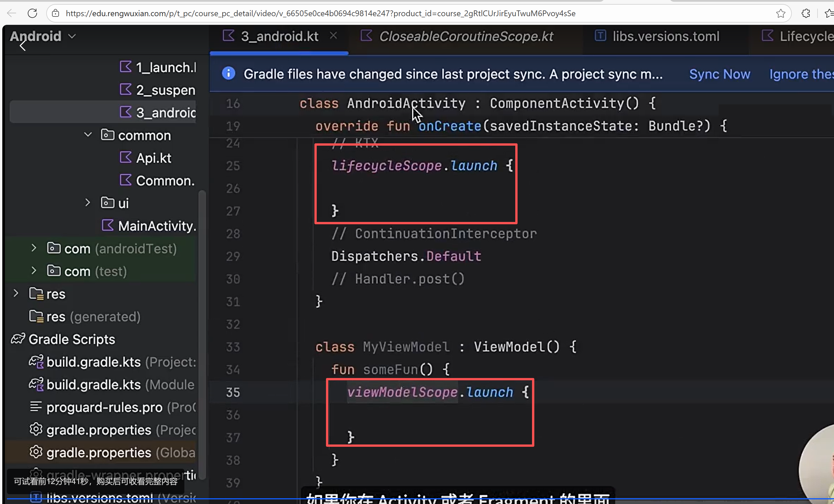This screenshot has height=504, width=834.
Task: Click Ignore these changes link in banner
Action: click(x=802, y=74)
